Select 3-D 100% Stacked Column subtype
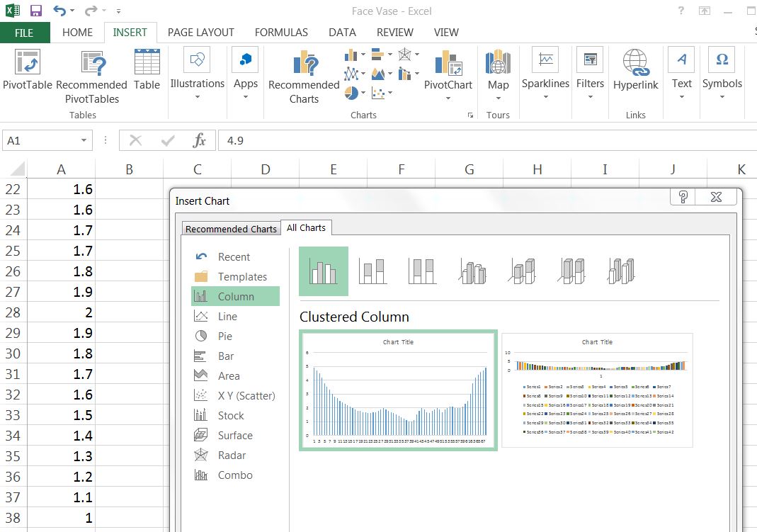This screenshot has height=532, width=757. (x=573, y=271)
